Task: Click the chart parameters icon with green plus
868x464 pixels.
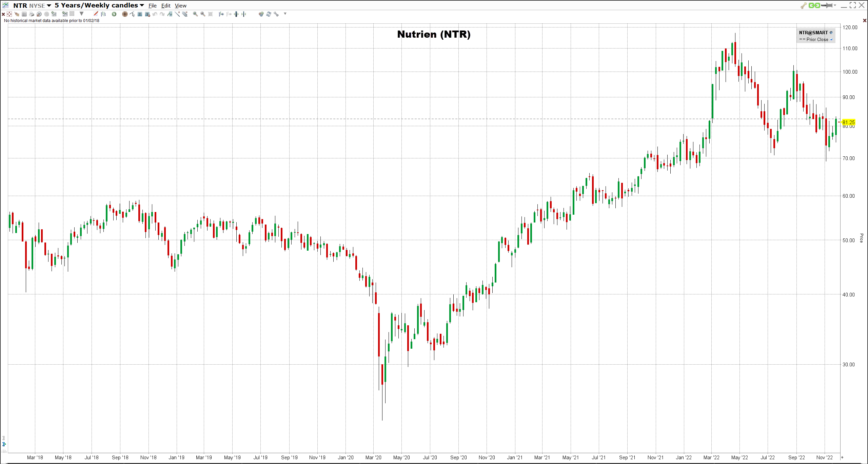Action: coord(65,14)
